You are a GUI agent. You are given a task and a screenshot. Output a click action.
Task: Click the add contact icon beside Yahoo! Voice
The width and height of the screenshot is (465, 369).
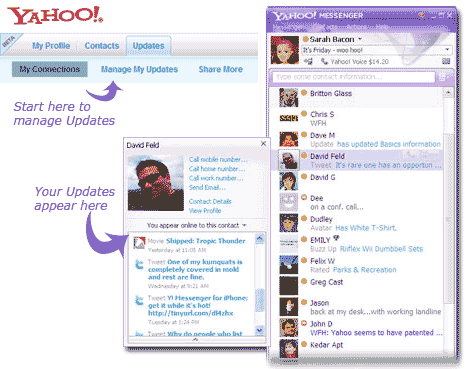308,61
